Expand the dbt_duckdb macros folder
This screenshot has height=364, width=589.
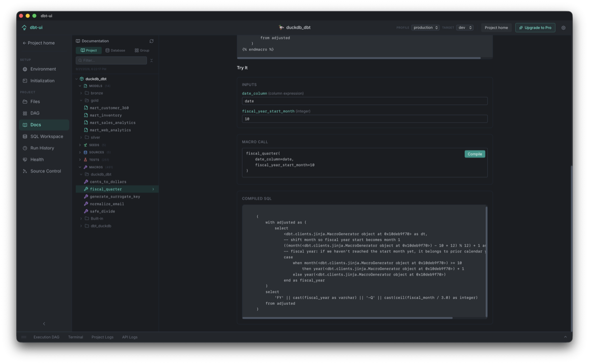click(x=81, y=226)
